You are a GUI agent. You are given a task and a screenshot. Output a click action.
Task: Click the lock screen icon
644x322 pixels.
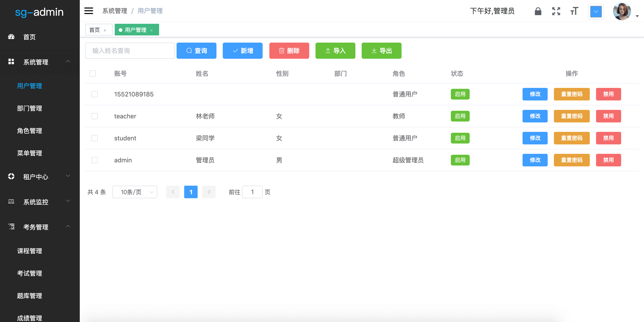(538, 11)
